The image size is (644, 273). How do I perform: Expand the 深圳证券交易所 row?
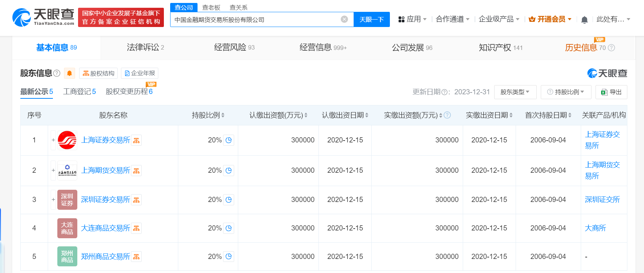pos(53,200)
